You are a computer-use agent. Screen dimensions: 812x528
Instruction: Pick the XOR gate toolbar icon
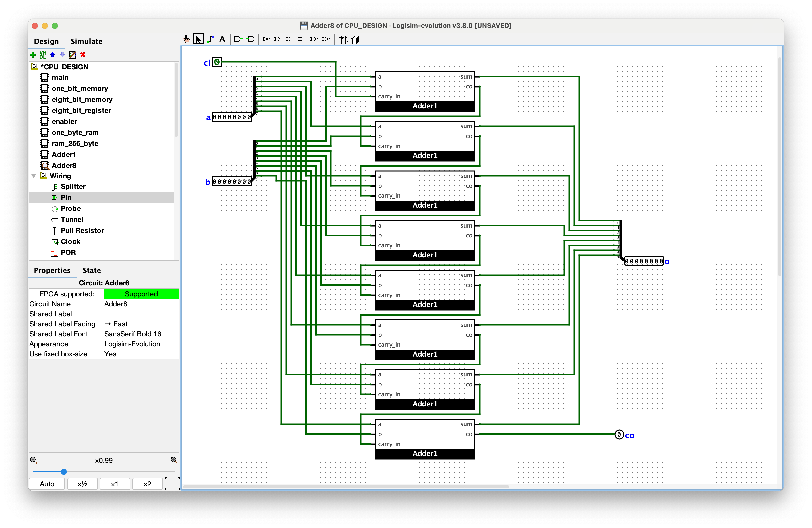301,39
